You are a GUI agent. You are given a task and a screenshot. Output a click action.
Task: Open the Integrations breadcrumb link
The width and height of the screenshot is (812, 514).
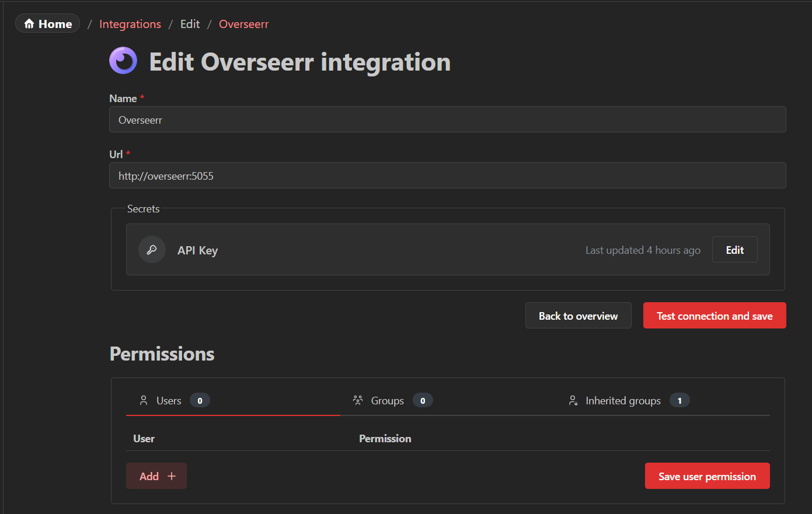point(130,24)
